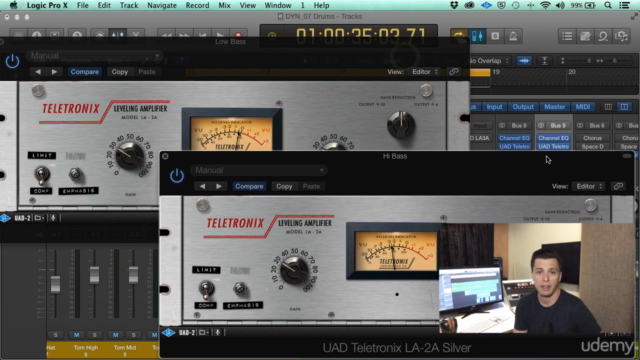Click Copy in Hi Bass plugin header
The width and height of the screenshot is (640, 360).
coord(284,186)
